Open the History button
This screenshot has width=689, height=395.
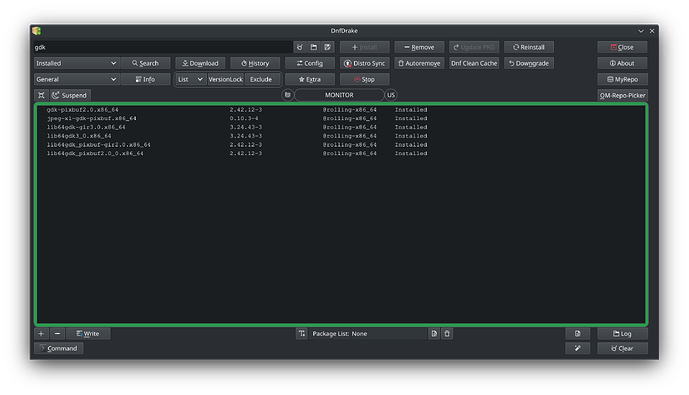point(255,63)
